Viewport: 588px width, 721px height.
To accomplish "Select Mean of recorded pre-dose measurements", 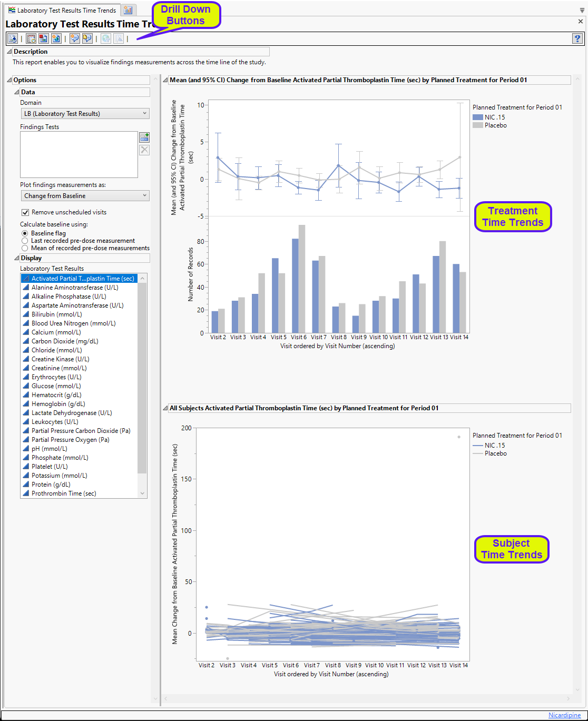I will [25, 248].
